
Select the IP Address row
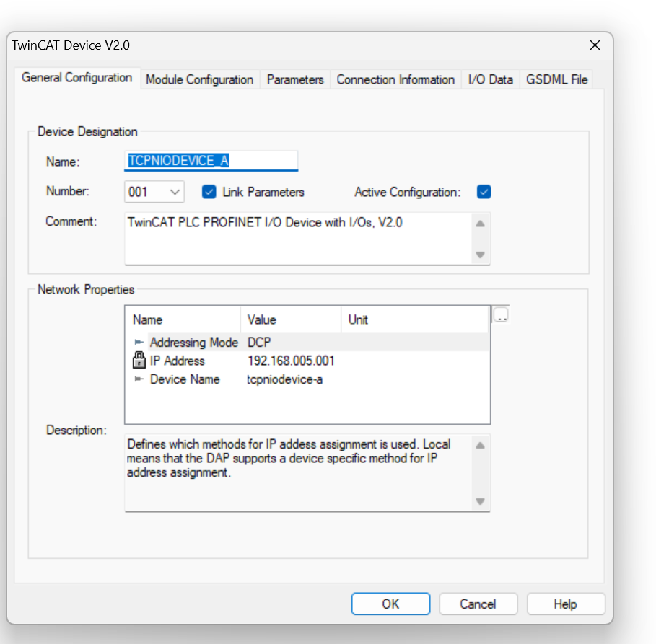click(307, 361)
